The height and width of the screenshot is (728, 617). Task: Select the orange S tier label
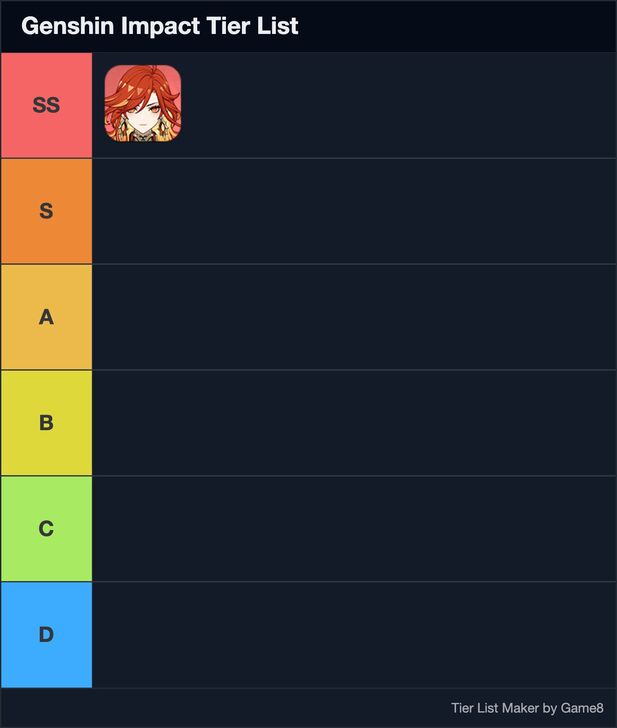(46, 211)
